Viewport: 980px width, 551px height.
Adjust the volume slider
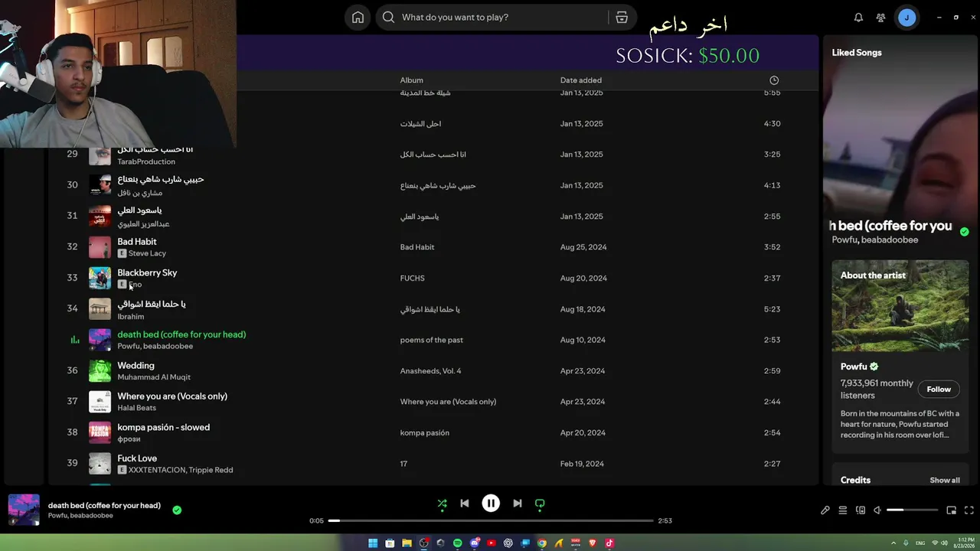pyautogui.click(x=913, y=510)
